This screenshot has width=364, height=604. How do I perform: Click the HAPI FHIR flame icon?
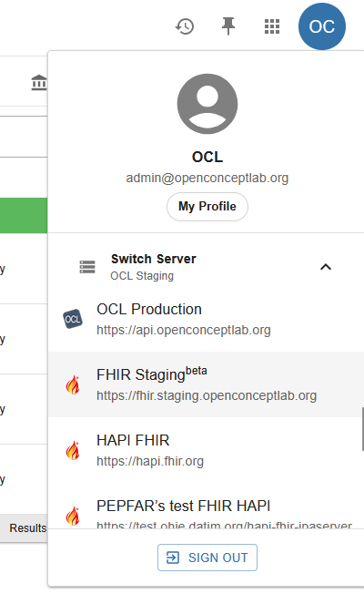[x=73, y=450]
